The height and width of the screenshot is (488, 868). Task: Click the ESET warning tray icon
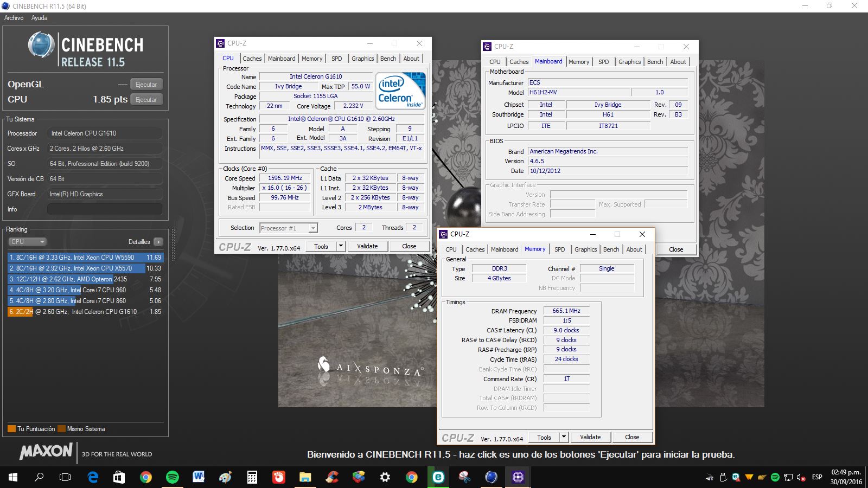pyautogui.click(x=736, y=477)
